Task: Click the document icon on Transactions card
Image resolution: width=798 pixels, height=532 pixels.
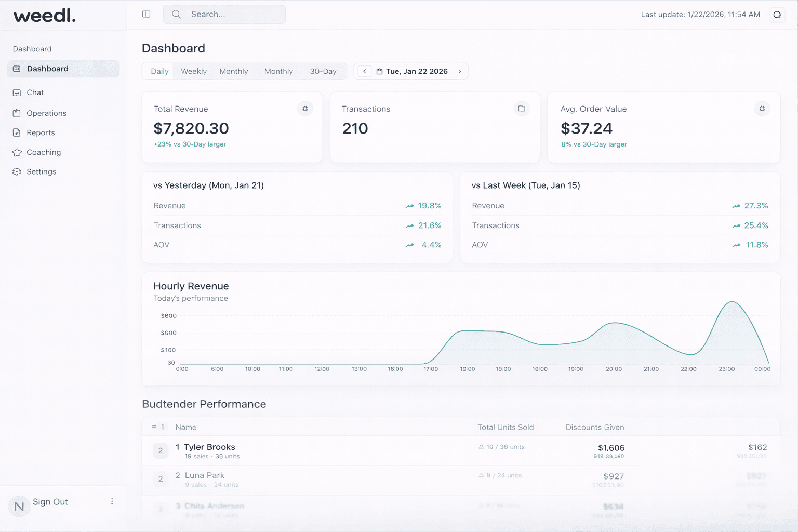Action: pyautogui.click(x=522, y=109)
